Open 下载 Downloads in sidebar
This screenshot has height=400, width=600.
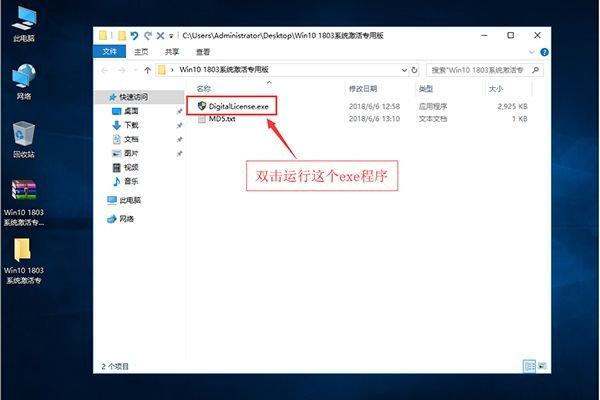coord(131,125)
